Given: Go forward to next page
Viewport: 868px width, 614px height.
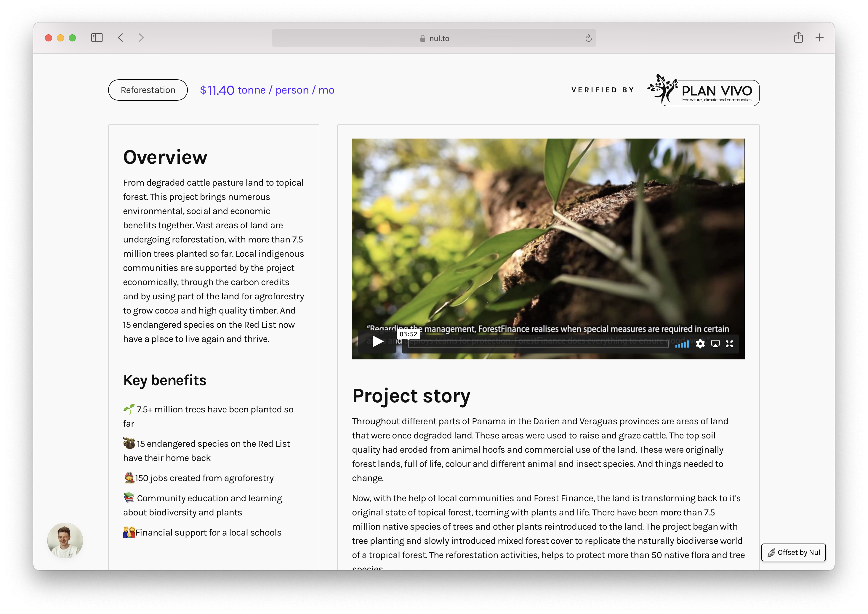Looking at the screenshot, I should click(x=141, y=38).
